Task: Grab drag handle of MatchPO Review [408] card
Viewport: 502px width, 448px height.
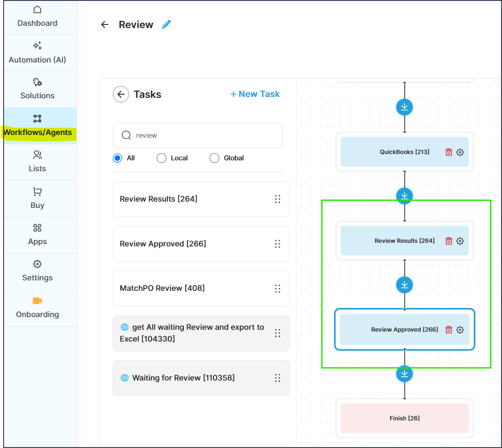Action: click(277, 289)
